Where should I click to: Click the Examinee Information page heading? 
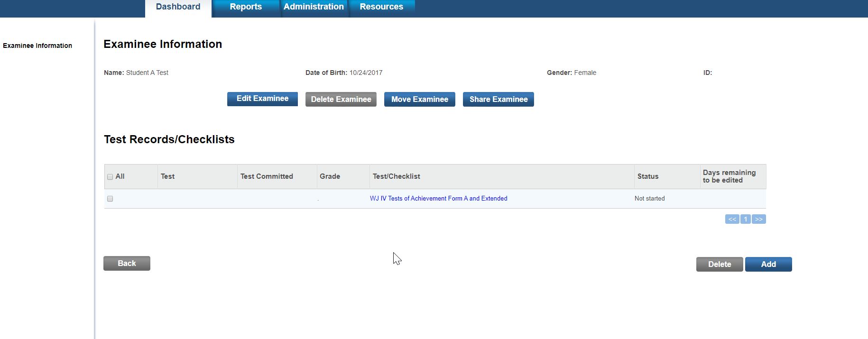point(163,44)
